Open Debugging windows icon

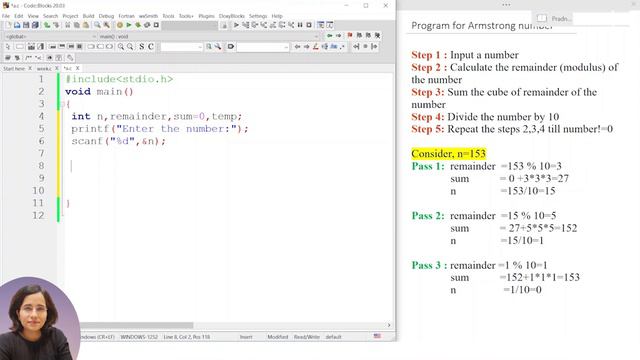(321, 25)
